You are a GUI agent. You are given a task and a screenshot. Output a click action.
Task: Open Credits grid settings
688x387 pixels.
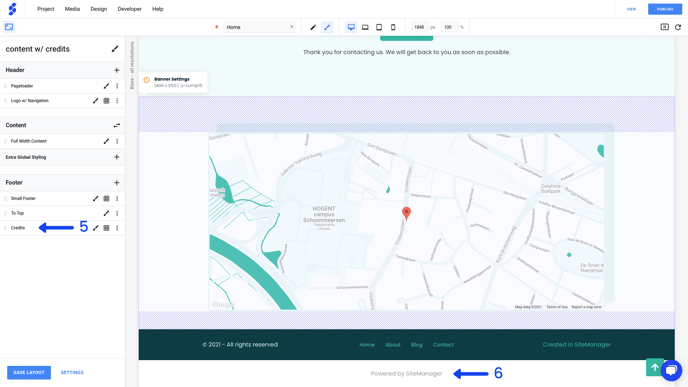[x=106, y=228]
